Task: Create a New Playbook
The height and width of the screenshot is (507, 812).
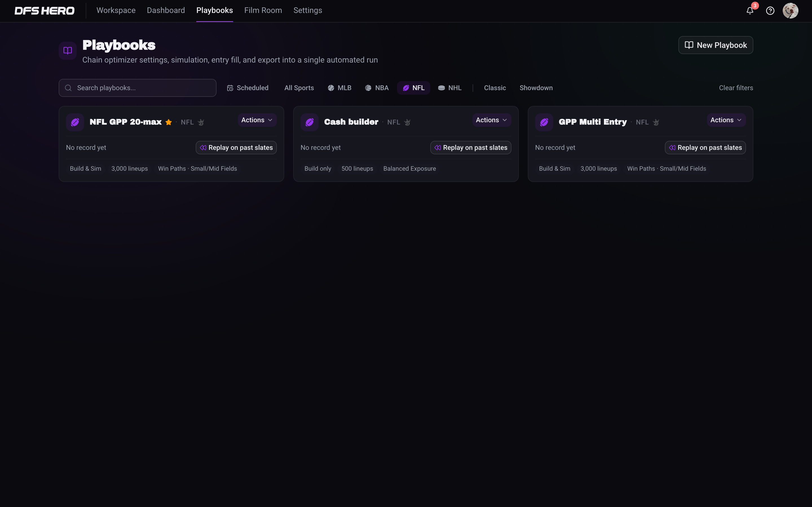Action: 715,45
